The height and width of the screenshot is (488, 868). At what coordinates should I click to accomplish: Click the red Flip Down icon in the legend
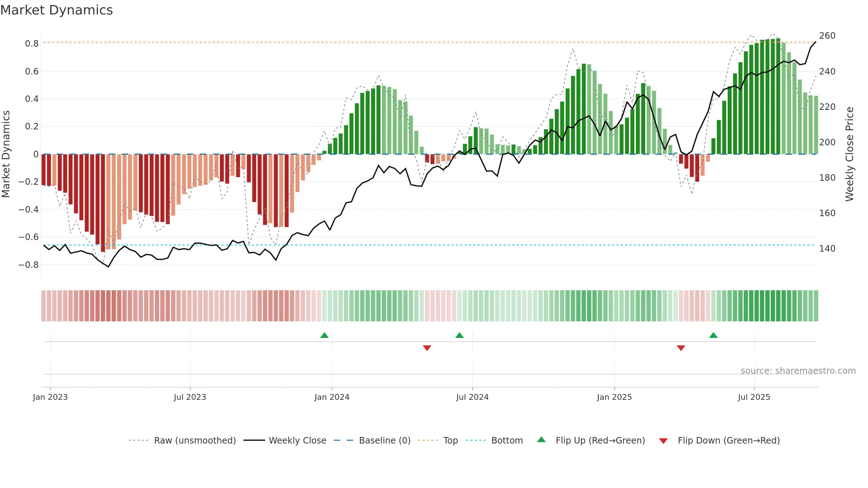[x=663, y=441]
